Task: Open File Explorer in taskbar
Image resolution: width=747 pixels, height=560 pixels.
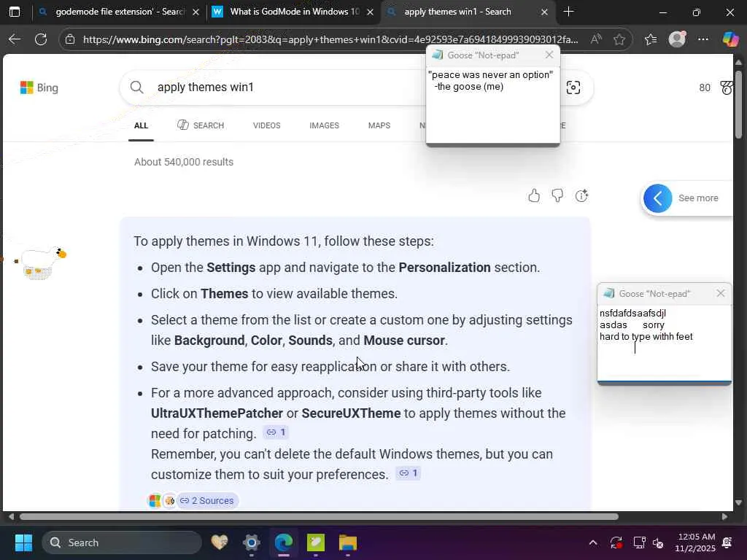Action: tap(348, 542)
